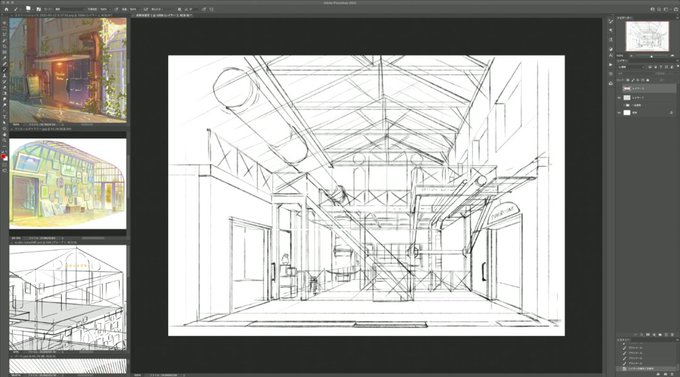The height and width of the screenshot is (377, 680).
Task: Select the Eyedropper tool
Action: [x=4, y=58]
